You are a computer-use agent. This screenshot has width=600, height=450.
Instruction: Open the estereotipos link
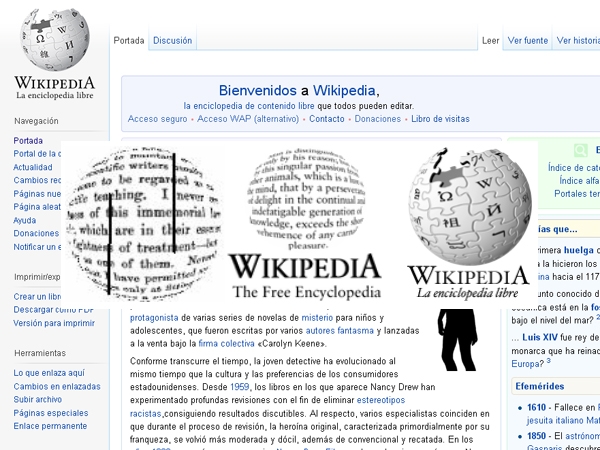click(381, 400)
